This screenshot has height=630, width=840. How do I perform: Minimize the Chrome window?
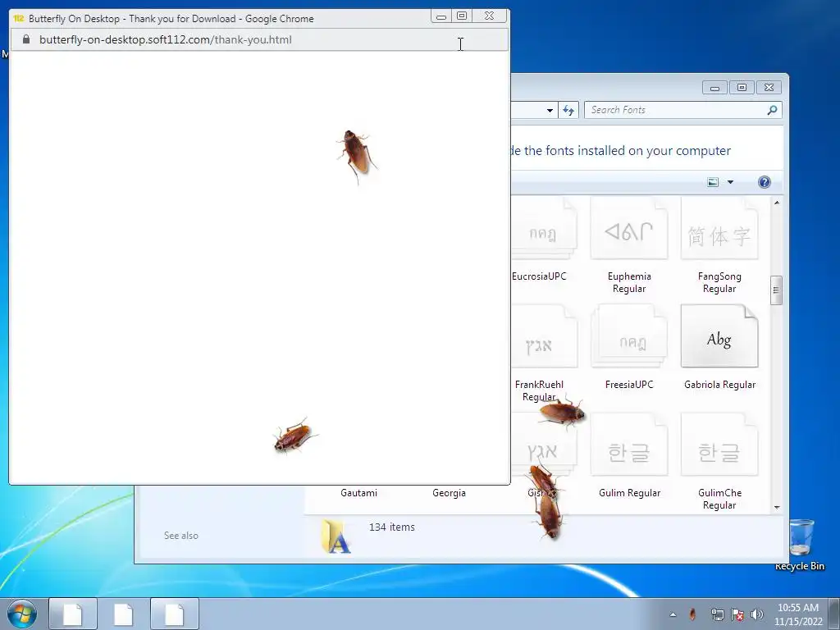441,16
